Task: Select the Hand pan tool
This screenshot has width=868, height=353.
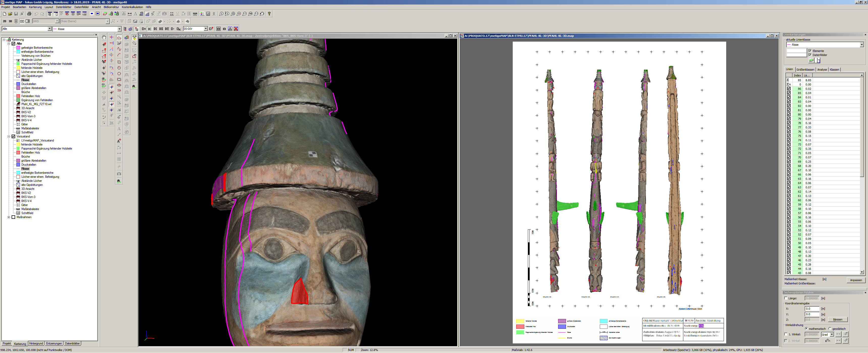Action: click(104, 37)
